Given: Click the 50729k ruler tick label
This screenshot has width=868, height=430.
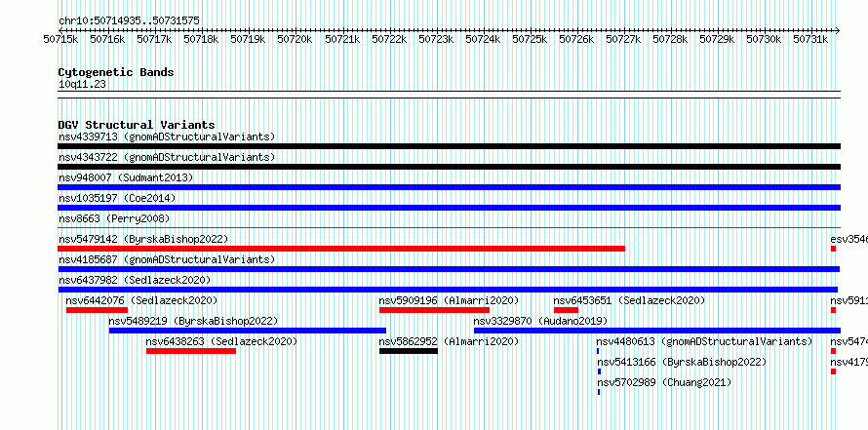Looking at the screenshot, I should 717,39.
